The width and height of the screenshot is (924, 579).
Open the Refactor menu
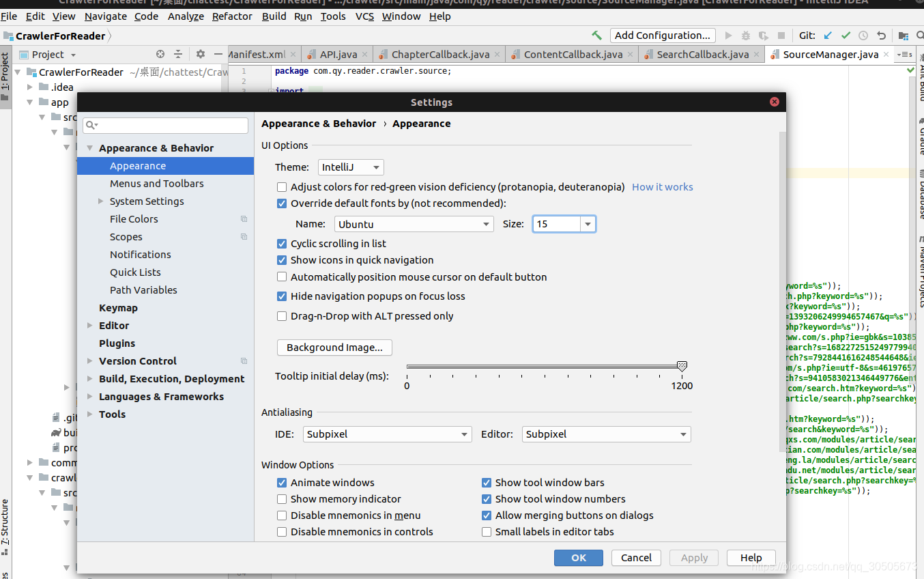[x=232, y=16]
